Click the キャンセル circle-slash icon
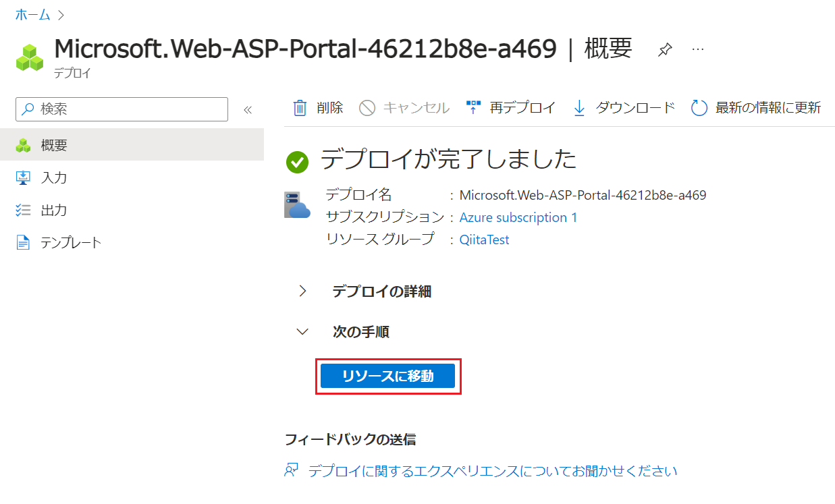 click(x=367, y=107)
